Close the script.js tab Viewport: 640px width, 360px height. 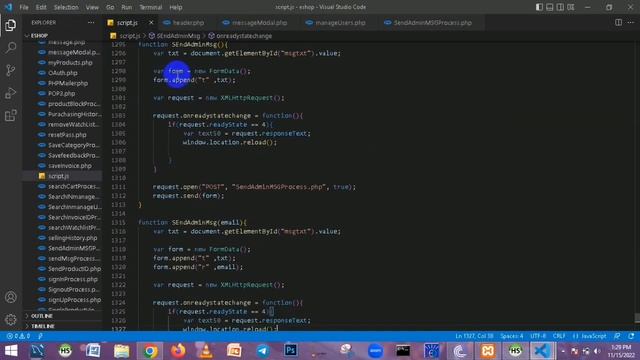(151, 22)
